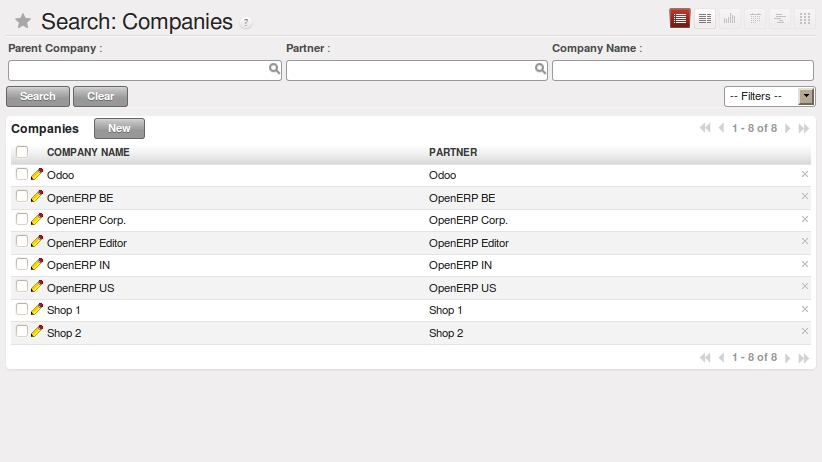Edit the OpenERP Editor company record

(x=37, y=242)
